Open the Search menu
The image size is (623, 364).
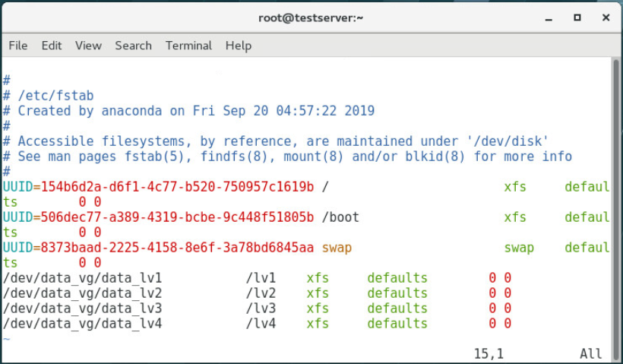133,46
